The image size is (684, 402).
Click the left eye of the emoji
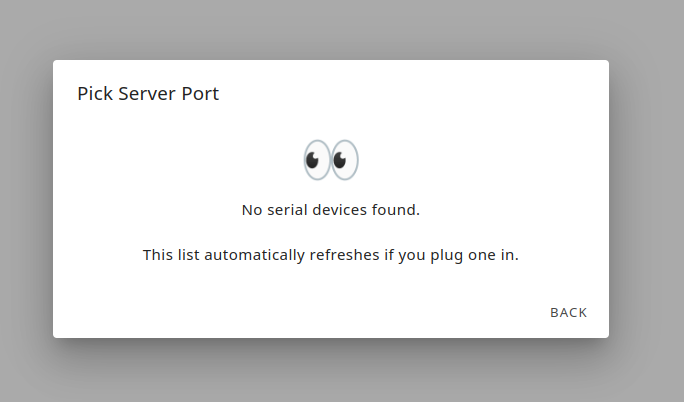317,160
